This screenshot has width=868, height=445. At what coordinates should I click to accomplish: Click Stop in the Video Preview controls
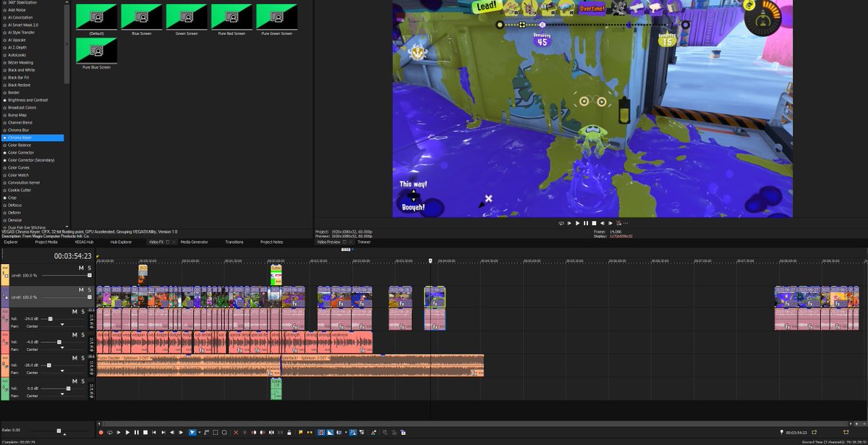(x=594, y=223)
